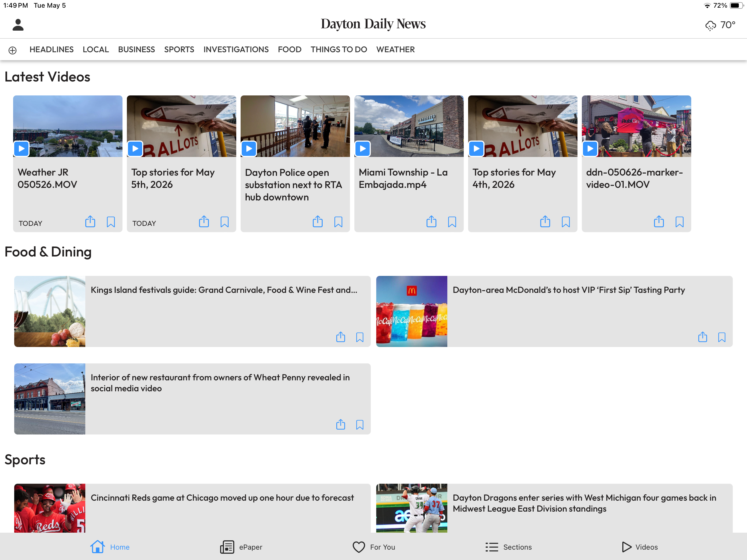Open the brick storefront building thumbnail
This screenshot has width=747, height=560.
point(50,399)
